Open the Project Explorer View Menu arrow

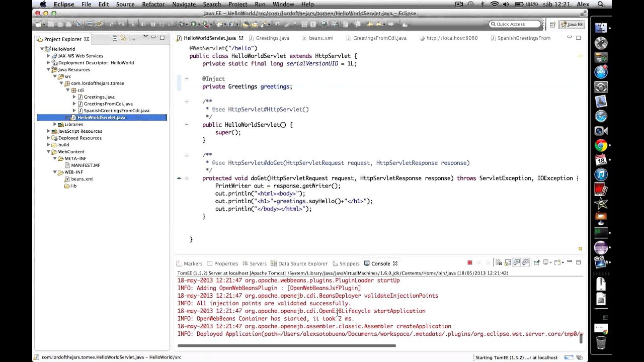(x=145, y=37)
